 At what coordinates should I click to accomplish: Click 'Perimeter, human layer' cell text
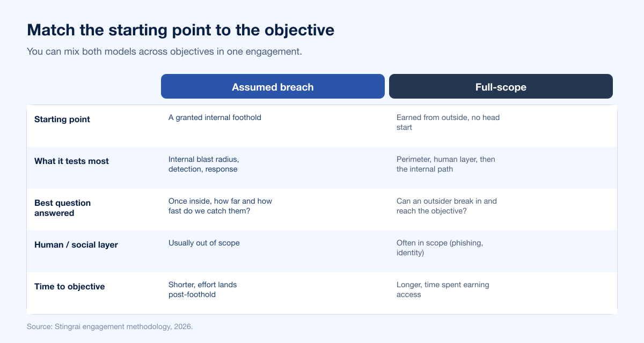(446, 164)
